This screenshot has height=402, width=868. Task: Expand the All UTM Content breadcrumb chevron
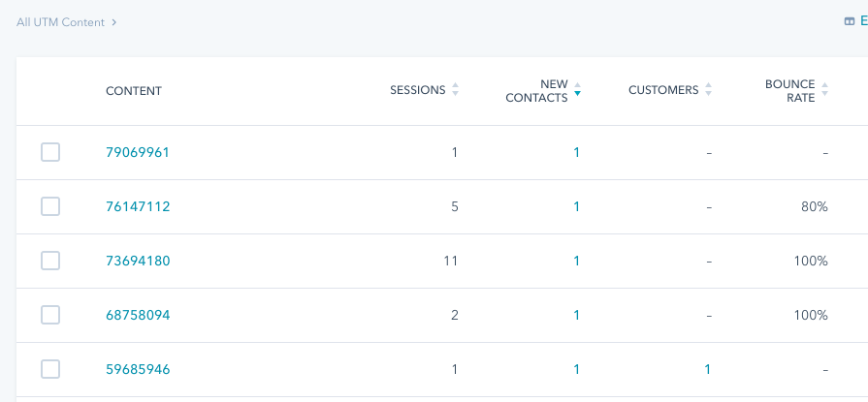click(x=113, y=22)
